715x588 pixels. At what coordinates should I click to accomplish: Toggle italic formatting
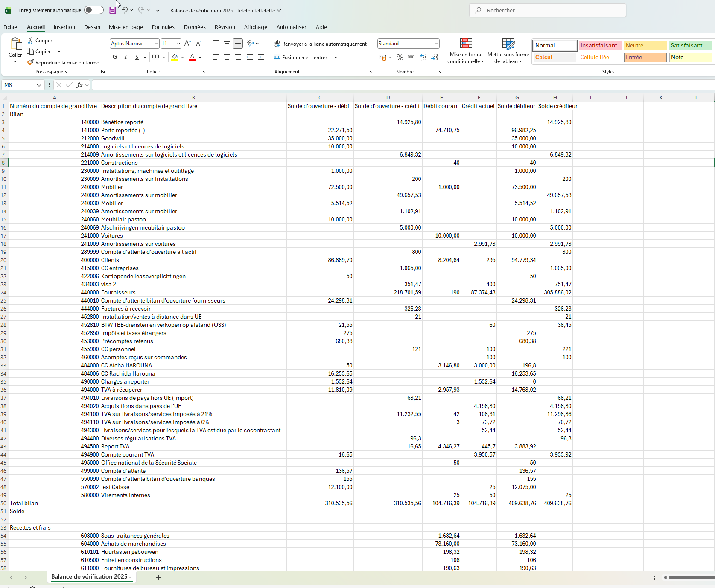coord(125,57)
